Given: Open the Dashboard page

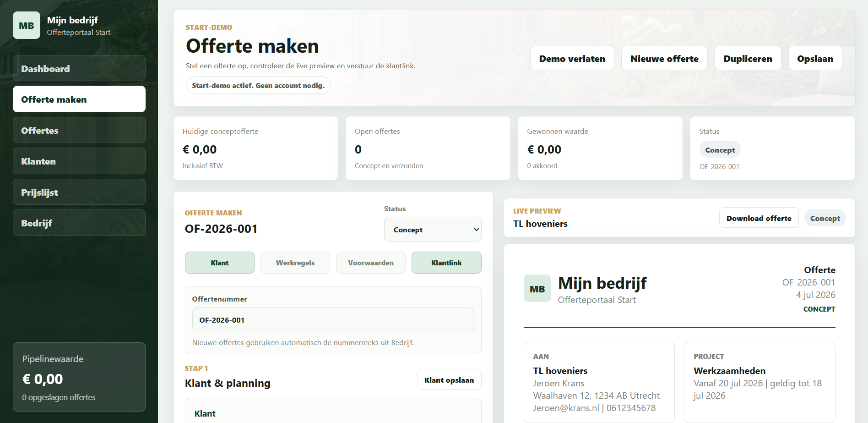Looking at the screenshot, I should click(x=79, y=68).
